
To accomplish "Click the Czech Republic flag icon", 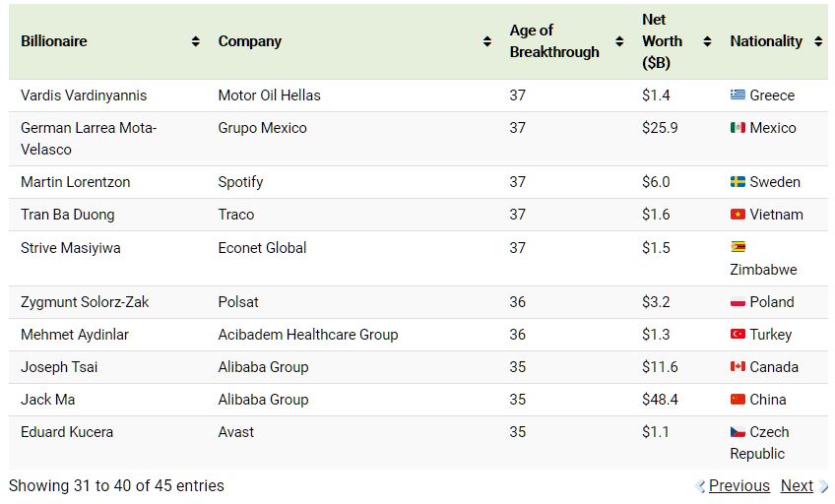I will [x=738, y=432].
